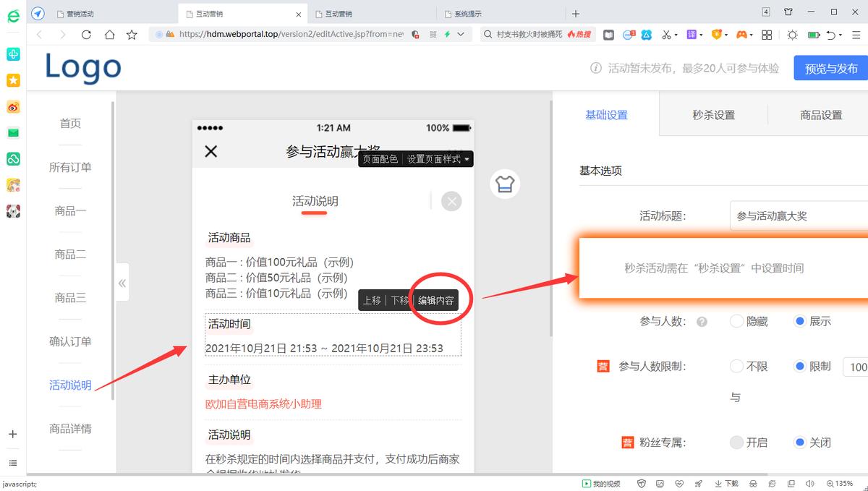This screenshot has width=868, height=491.
Task: Click the lightning flash icon near address bar
Action: point(447,34)
